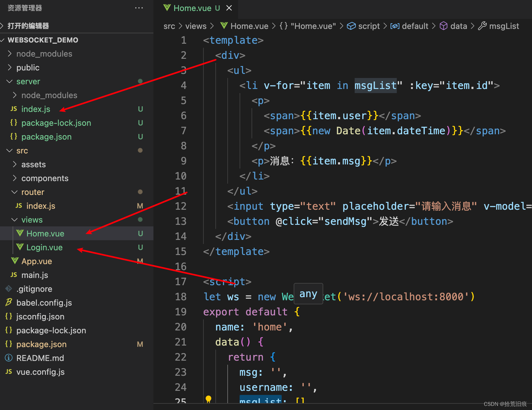Open the explorer more actions ellipsis
This screenshot has height=410, width=532.
(139, 8)
